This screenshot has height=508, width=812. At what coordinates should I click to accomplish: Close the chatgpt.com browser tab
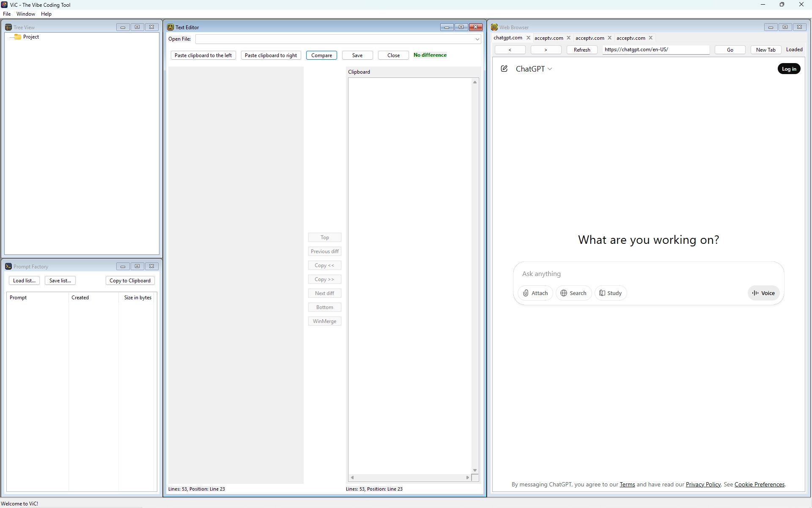click(528, 38)
